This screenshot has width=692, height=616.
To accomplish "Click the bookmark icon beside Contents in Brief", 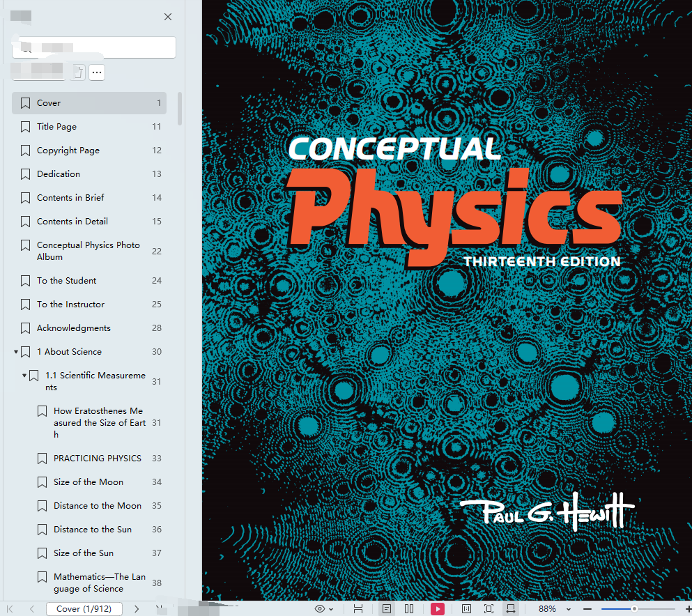I will 26,198.
